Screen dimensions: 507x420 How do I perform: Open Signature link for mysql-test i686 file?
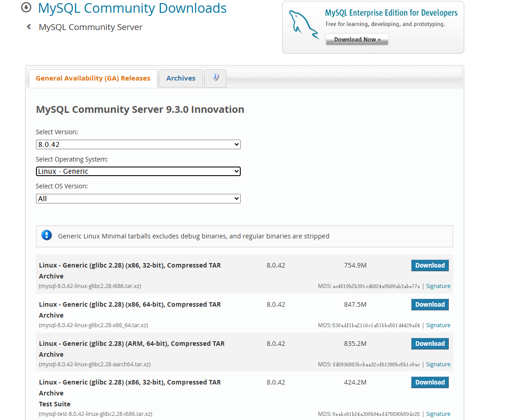[x=438, y=414]
